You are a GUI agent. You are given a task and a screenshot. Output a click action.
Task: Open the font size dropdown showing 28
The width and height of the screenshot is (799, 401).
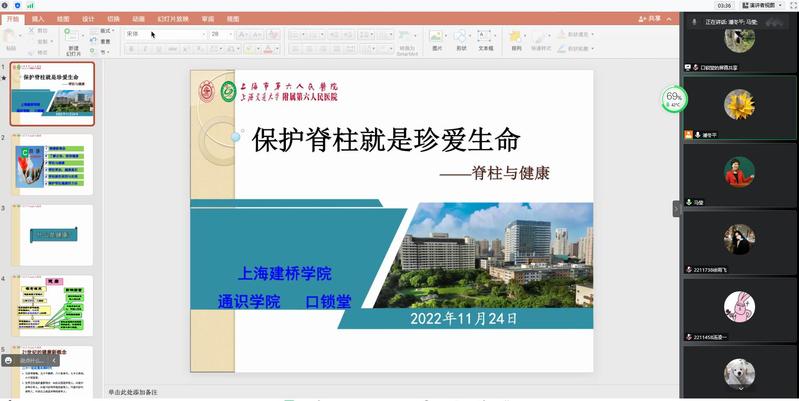(x=220, y=33)
